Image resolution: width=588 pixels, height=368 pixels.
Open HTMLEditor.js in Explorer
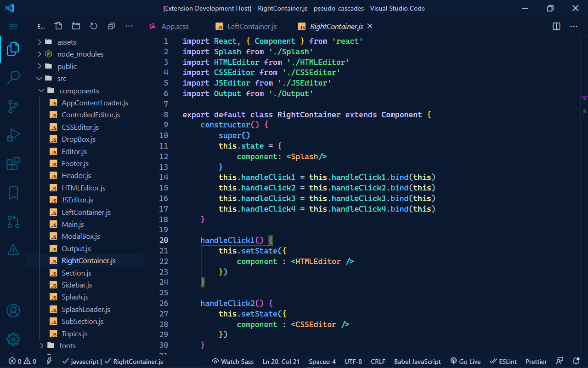(83, 188)
